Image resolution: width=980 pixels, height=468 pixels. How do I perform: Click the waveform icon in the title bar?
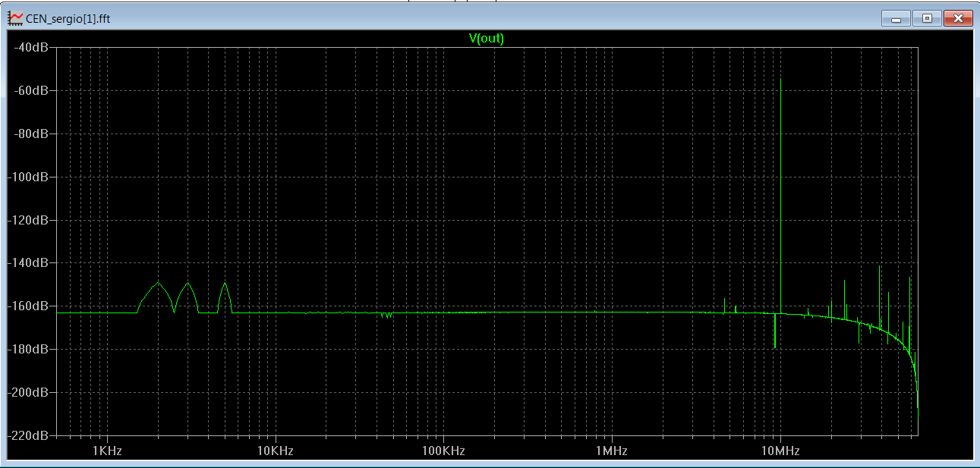14,18
